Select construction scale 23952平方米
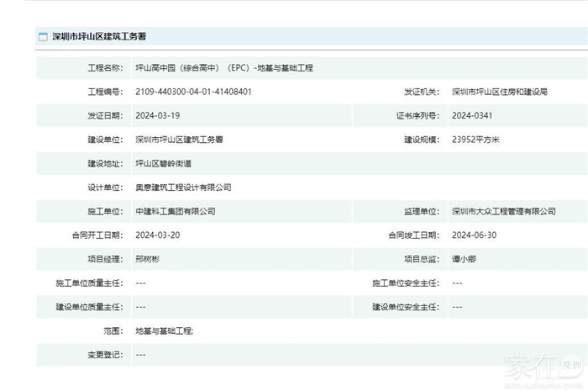This screenshot has width=588, height=391. coord(475,140)
